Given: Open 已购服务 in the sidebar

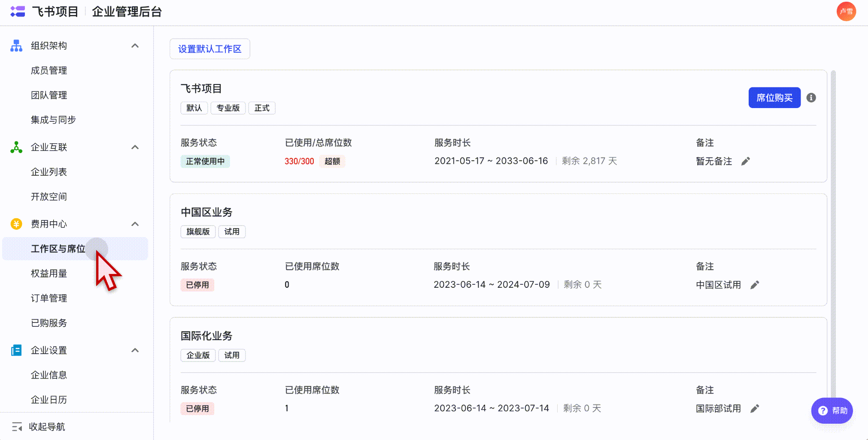Looking at the screenshot, I should point(49,323).
